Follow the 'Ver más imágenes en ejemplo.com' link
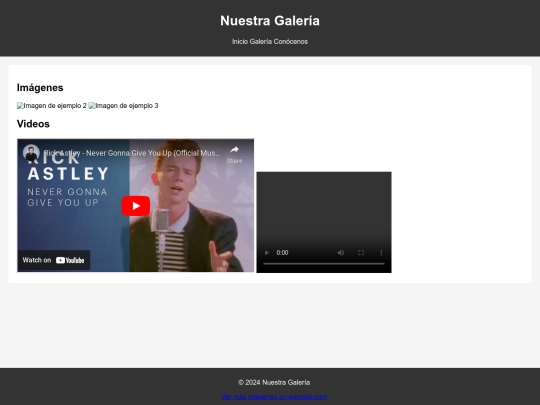The image size is (540, 405). coord(274,397)
